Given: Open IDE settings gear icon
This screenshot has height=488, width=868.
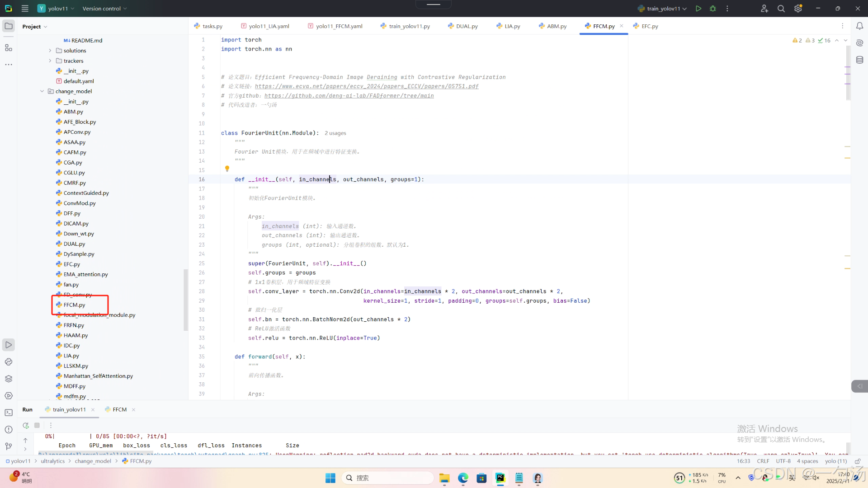Looking at the screenshot, I should click(x=798, y=9).
